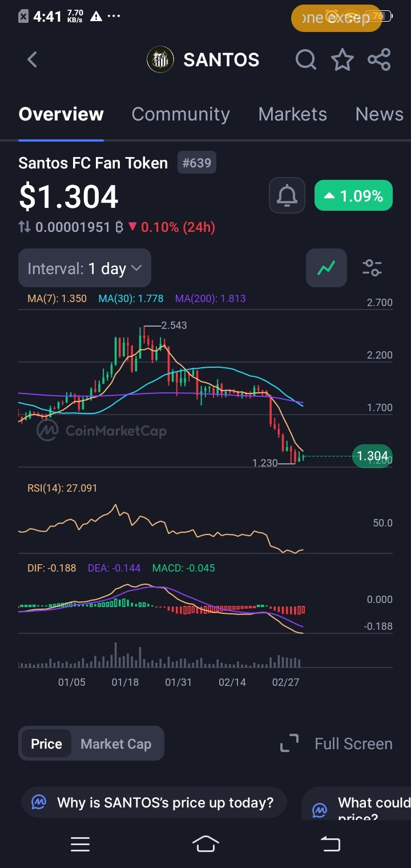The height and width of the screenshot is (868, 411).
Task: Tap the MA(200): 1.813 indicator label
Action: [210, 298]
